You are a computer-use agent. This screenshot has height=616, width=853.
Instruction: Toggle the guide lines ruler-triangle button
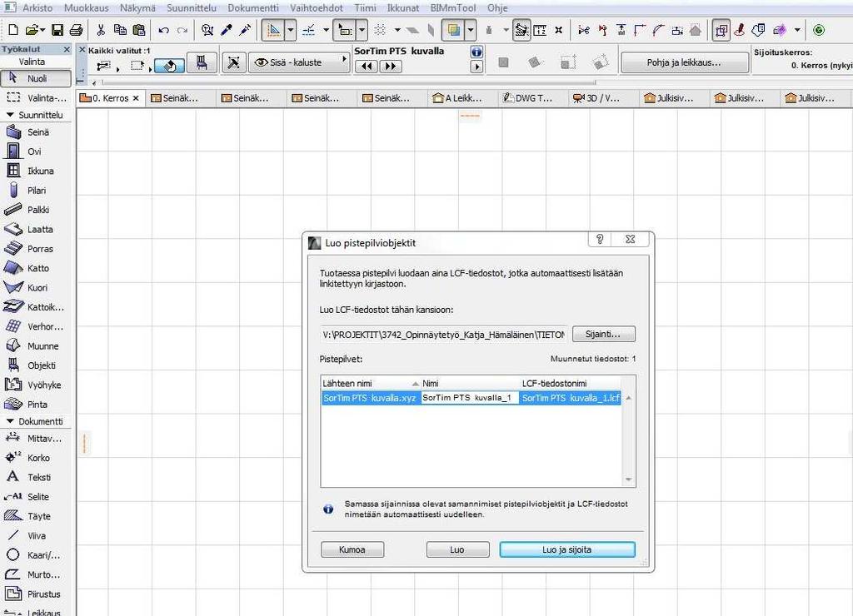273,31
